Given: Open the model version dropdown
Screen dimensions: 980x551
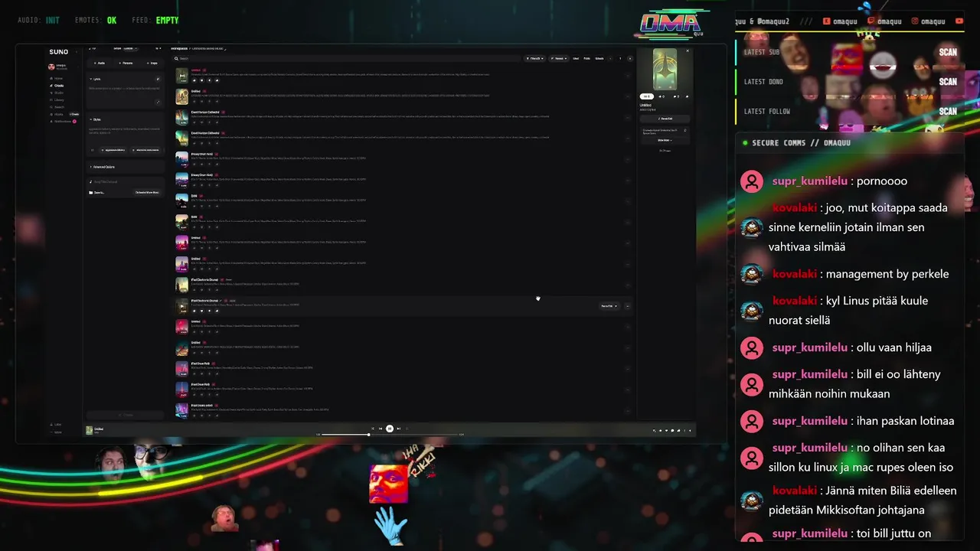Looking at the screenshot, I should [158, 48].
